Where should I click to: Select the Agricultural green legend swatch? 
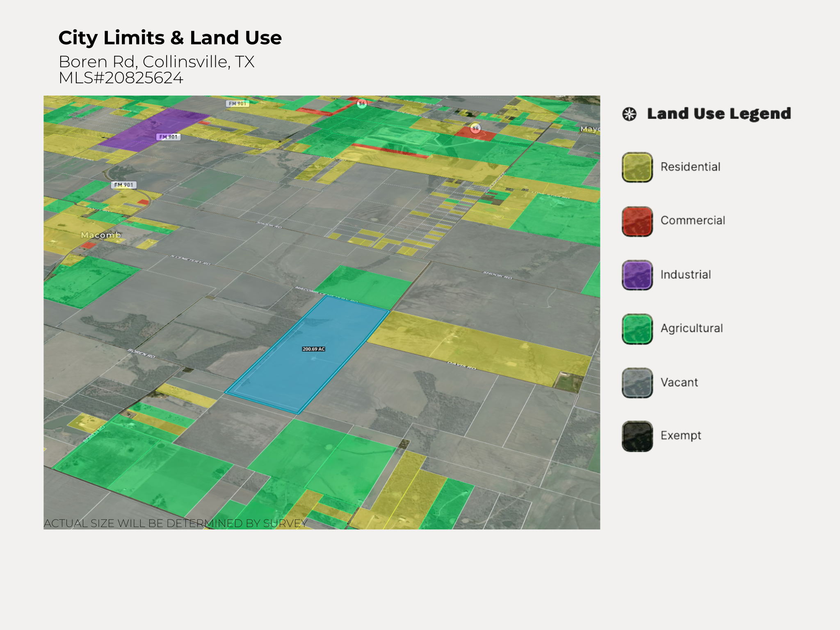[637, 329]
